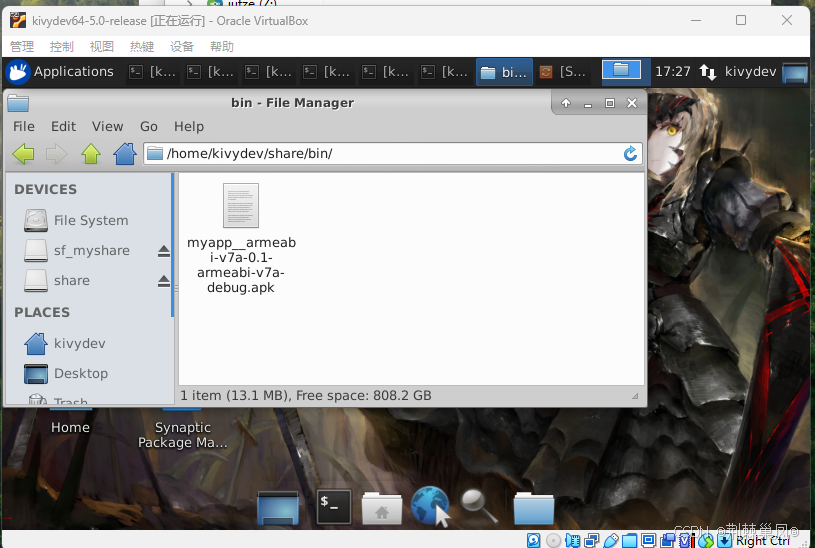This screenshot has height=548, width=815.
Task: Select the myapp debug.apk file icon
Action: tap(241, 205)
